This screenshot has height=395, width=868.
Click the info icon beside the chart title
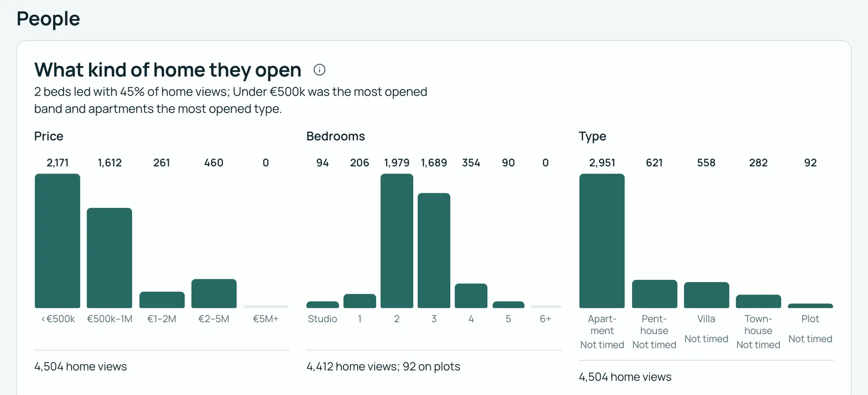pos(320,69)
